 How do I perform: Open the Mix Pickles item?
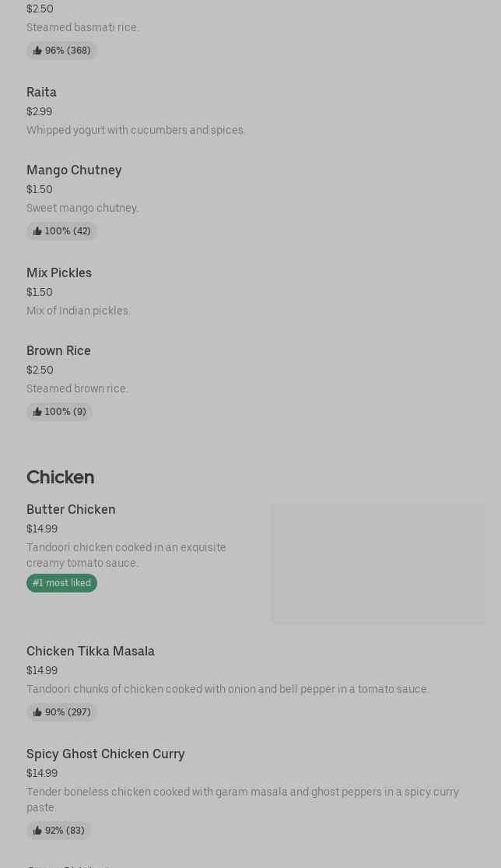tap(59, 273)
